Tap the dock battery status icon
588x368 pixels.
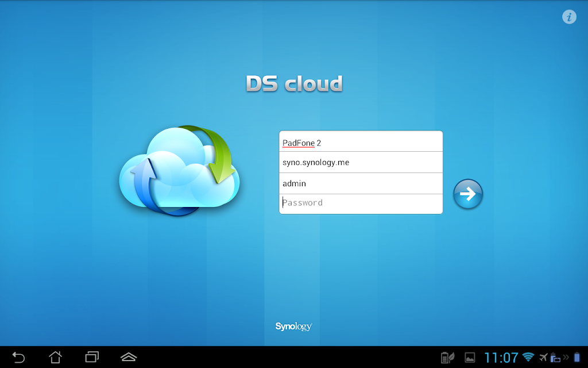coord(555,358)
